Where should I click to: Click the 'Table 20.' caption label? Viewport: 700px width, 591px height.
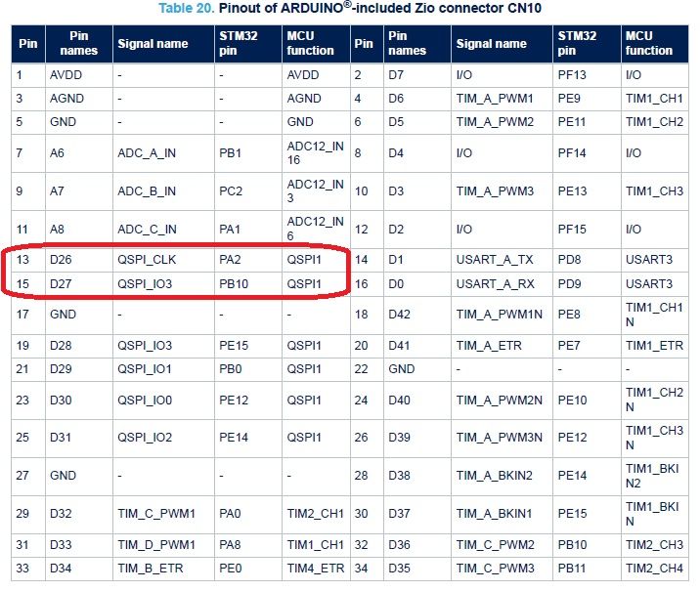click(x=186, y=8)
